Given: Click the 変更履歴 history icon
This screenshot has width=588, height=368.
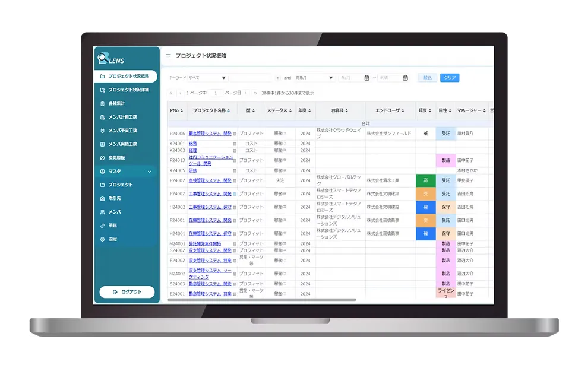Looking at the screenshot, I should [x=102, y=158].
